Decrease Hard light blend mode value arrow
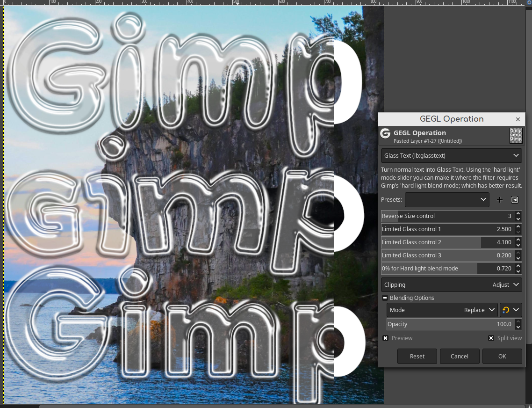 518,271
